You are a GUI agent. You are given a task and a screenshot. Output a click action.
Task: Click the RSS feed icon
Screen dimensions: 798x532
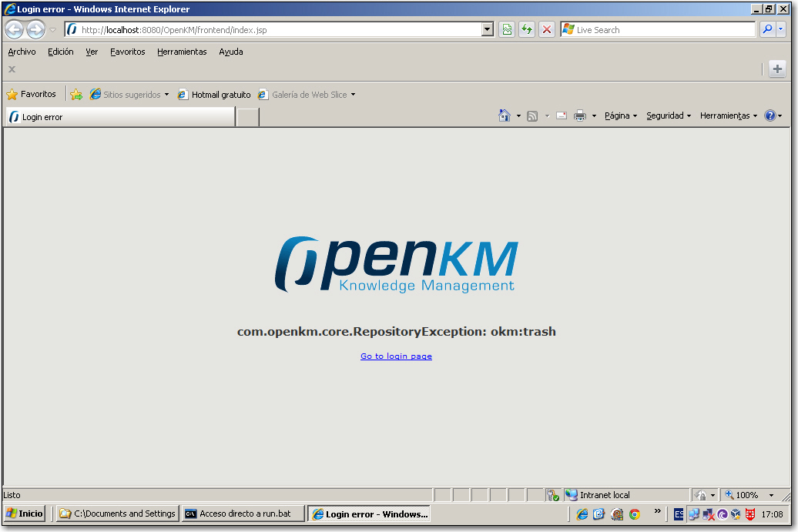(x=531, y=115)
